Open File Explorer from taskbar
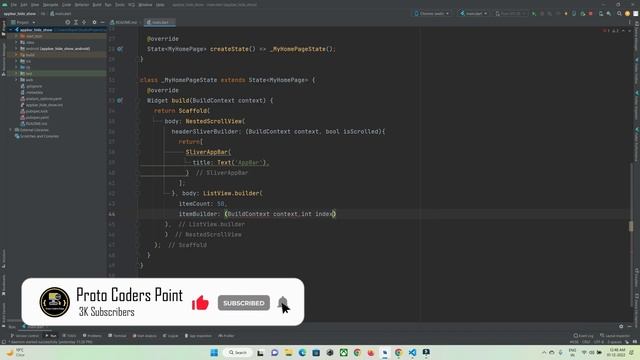 [x=289, y=353]
